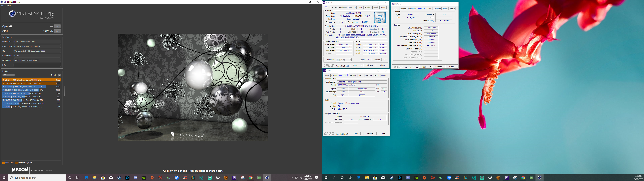
Task: Select the Core i7-3930K ranking row
Action: coord(32,90)
